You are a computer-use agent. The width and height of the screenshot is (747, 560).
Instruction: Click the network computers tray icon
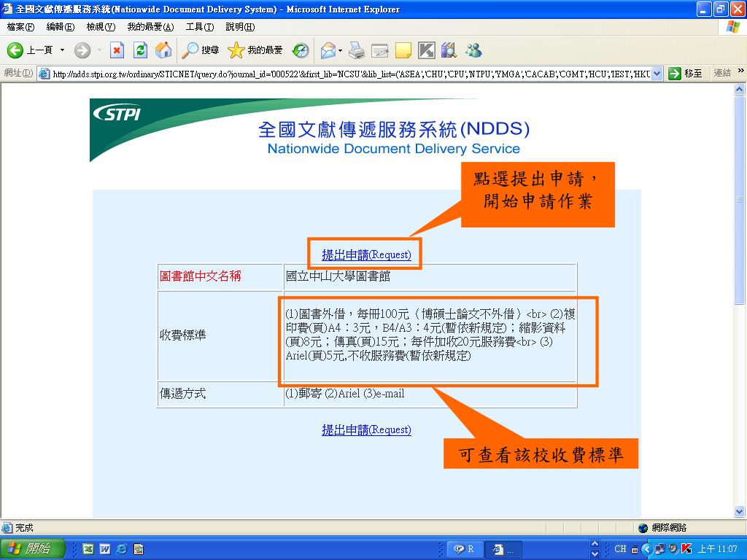pyautogui.click(x=660, y=549)
